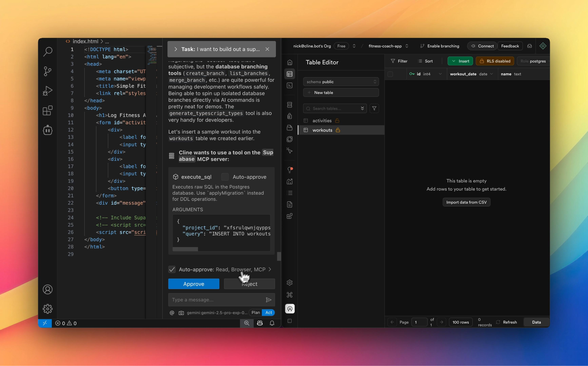The width and height of the screenshot is (588, 366).
Task: Expand the Auto-approve settings chevron
Action: (x=270, y=269)
